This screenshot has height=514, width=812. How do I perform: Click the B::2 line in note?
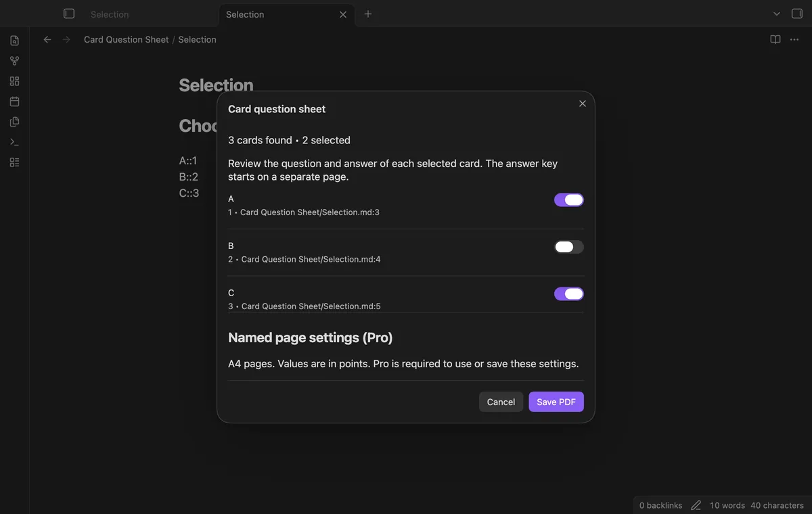click(x=189, y=177)
